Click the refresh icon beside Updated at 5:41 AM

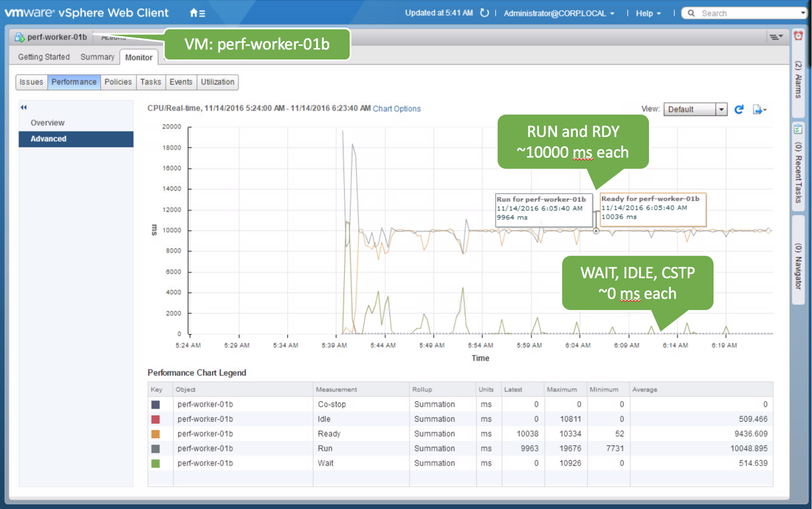pyautogui.click(x=484, y=13)
